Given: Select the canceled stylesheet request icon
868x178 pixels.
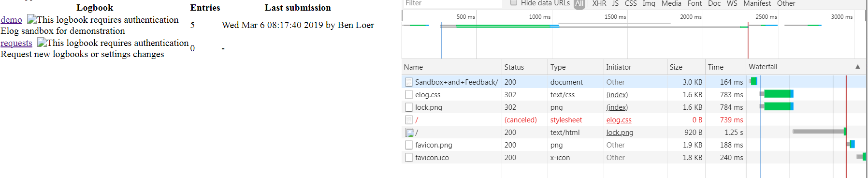Looking at the screenshot, I should pyautogui.click(x=409, y=120).
